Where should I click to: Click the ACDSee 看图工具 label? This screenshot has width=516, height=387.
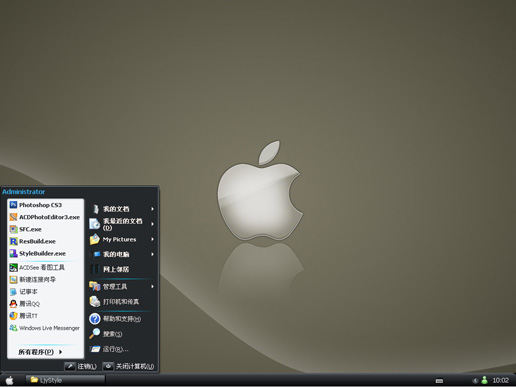pos(42,267)
